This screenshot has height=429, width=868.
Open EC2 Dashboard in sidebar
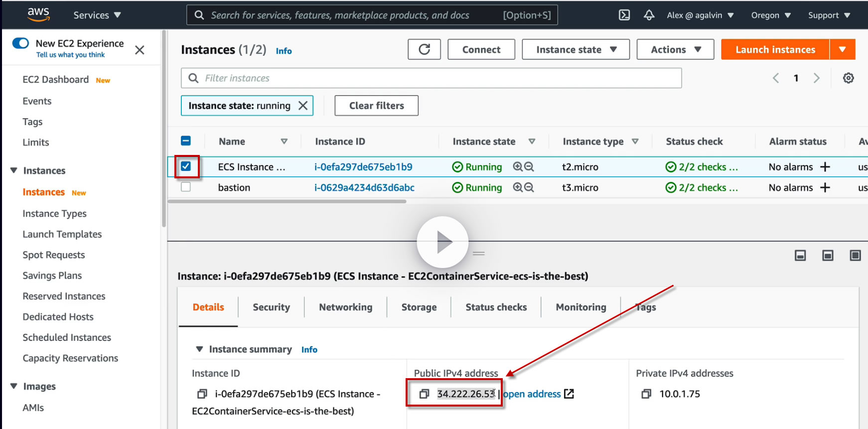[x=56, y=80]
